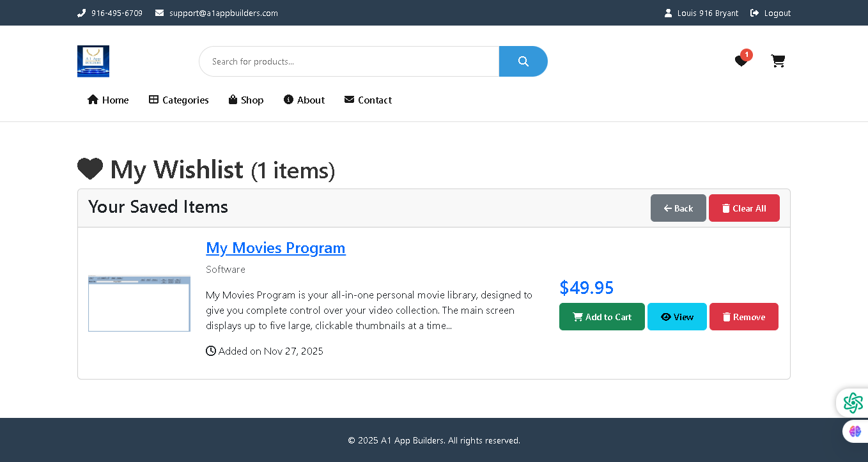
Task: Open the About page
Action: (304, 100)
